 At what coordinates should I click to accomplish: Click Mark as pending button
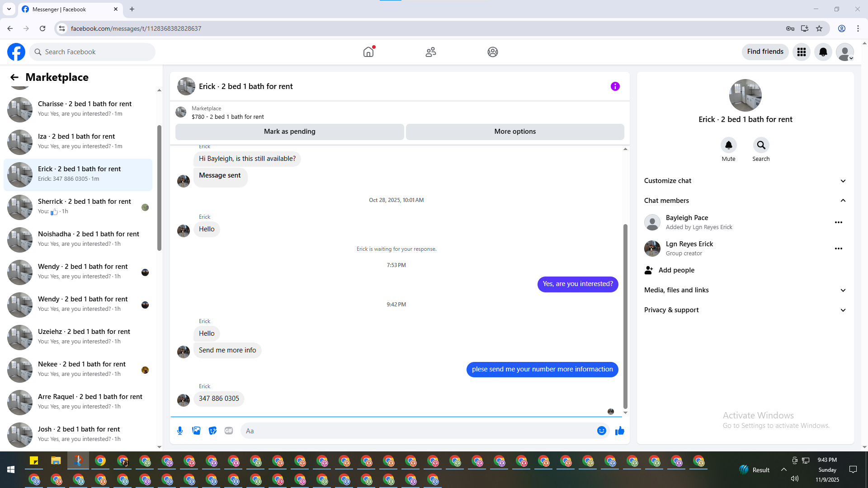(290, 131)
